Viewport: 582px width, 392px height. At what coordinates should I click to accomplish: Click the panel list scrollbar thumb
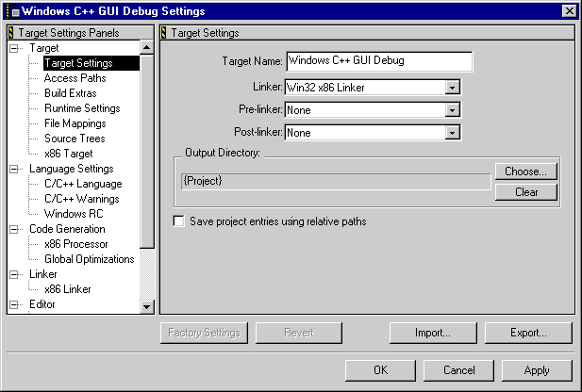point(146,152)
